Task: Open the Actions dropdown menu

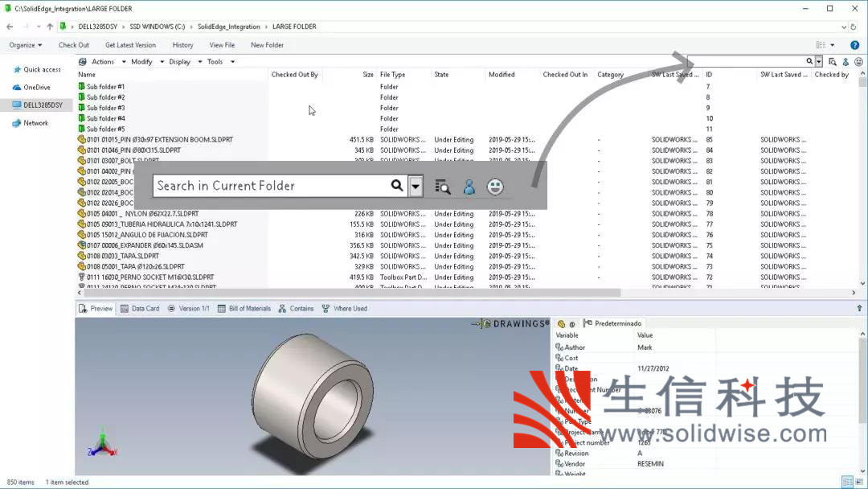Action: click(x=108, y=61)
